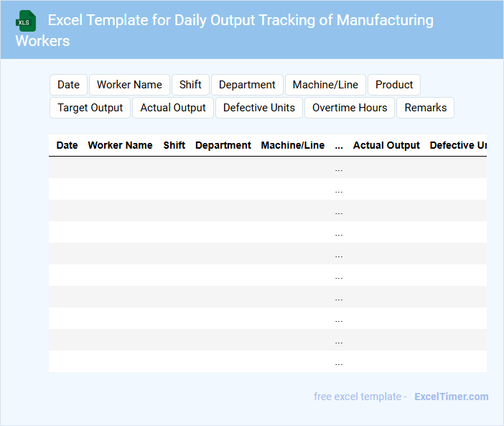Select the Shift column header

(174, 145)
